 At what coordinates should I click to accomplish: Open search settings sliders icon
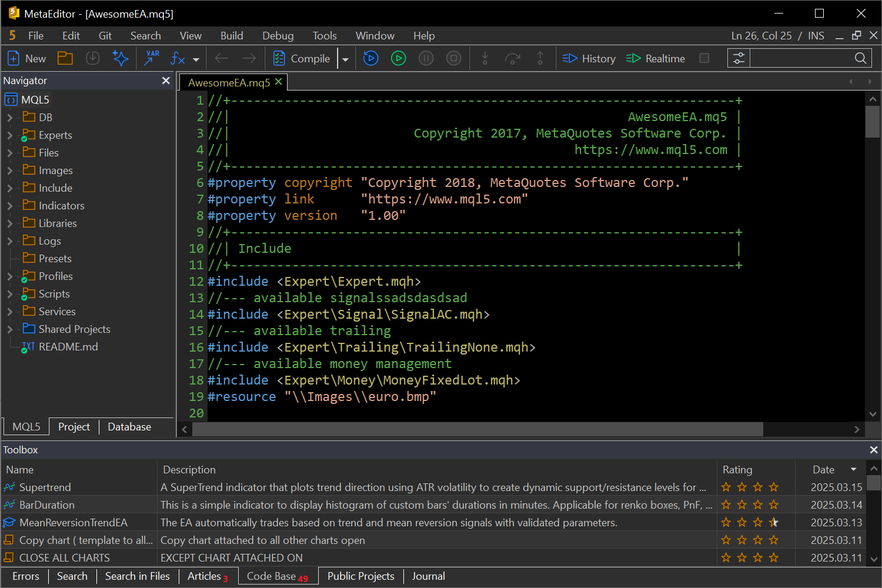click(739, 58)
